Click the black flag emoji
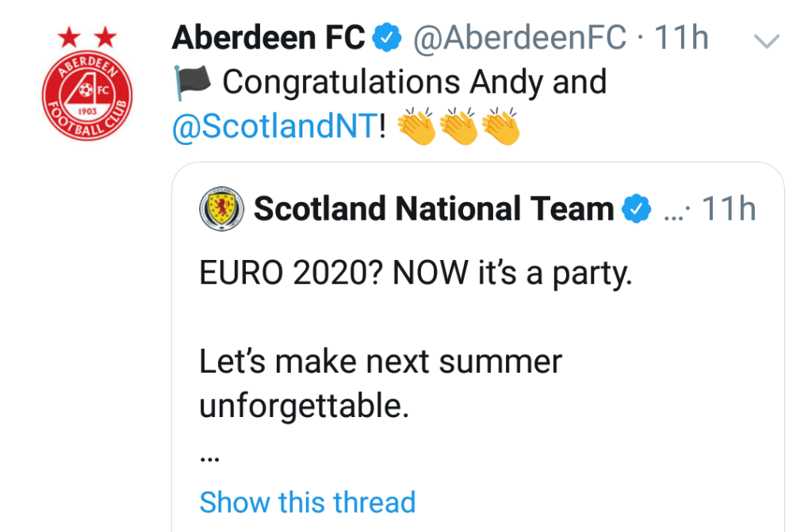 pos(191,82)
